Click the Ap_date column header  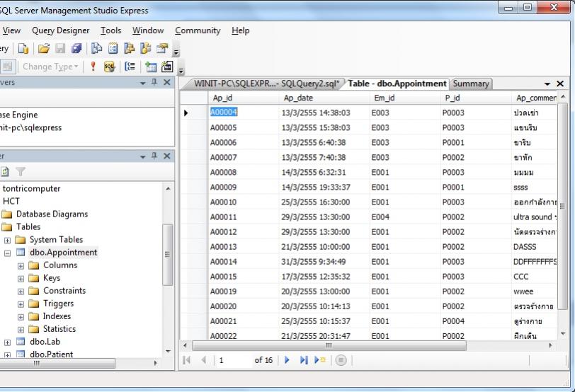click(x=324, y=98)
